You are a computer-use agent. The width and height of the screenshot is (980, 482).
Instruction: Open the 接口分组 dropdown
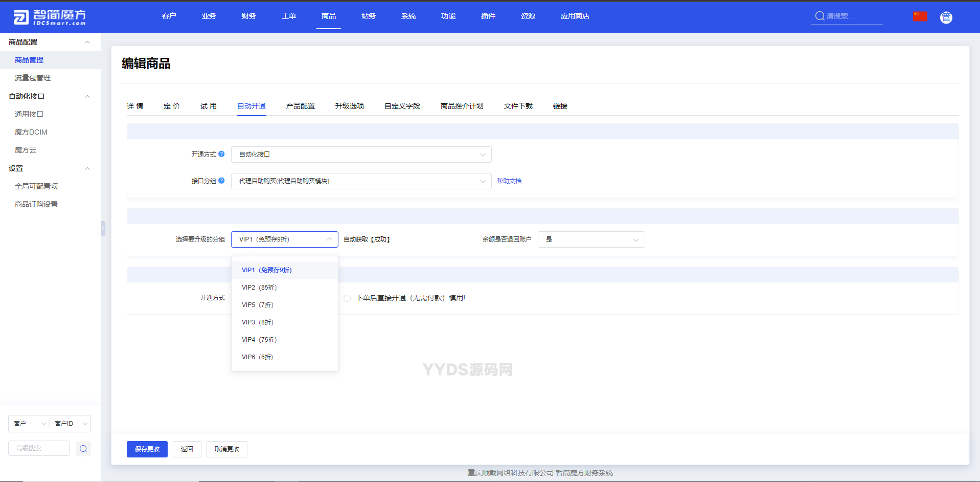click(x=361, y=181)
